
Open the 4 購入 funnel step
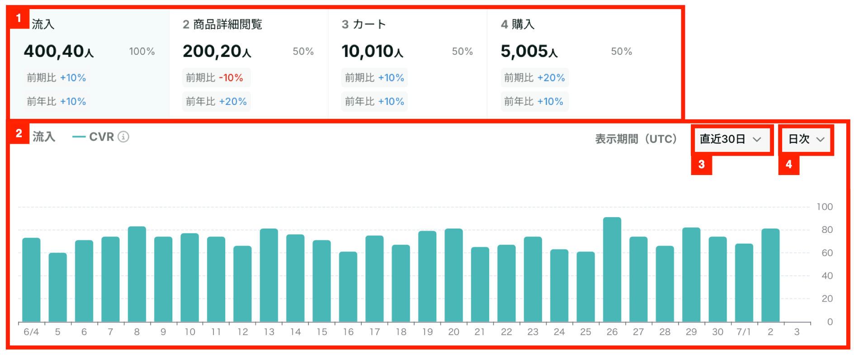584,63
